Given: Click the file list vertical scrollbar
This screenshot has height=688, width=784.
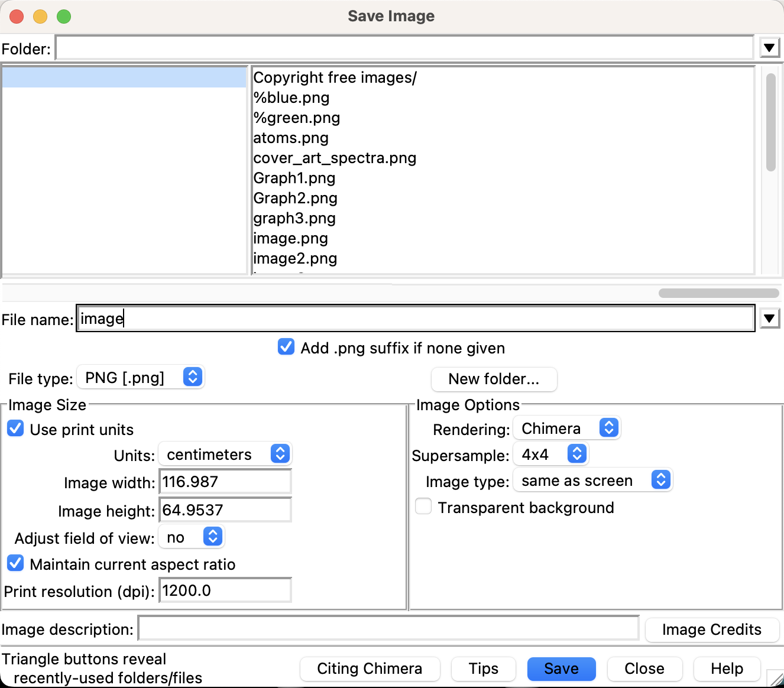Looking at the screenshot, I should (770, 122).
